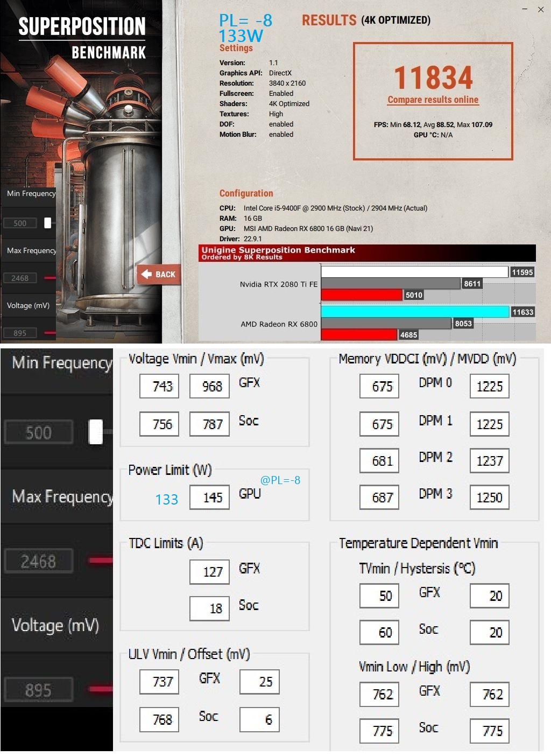Click the blue 133 power limit annotation
This screenshot has height=756, width=551.
pos(167,500)
